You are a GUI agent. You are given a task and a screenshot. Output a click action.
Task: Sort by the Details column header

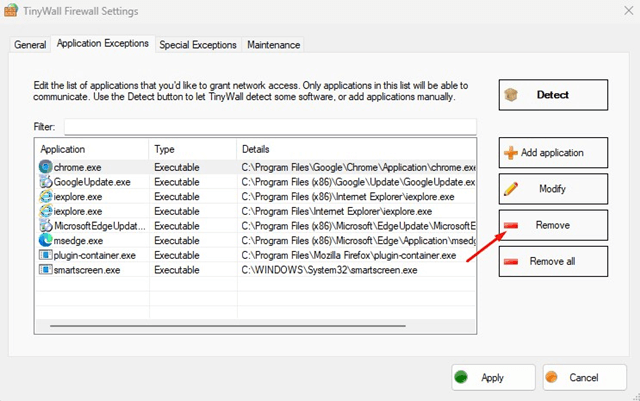tap(356, 149)
